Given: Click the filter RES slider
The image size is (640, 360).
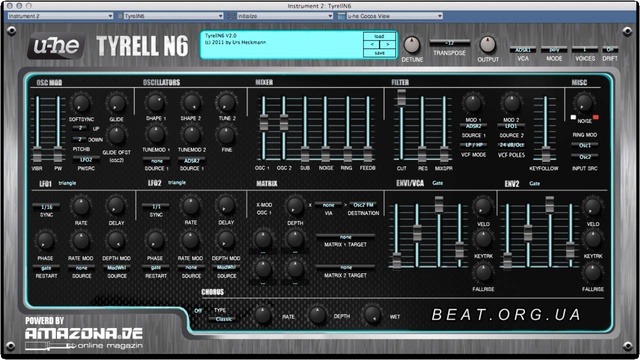Looking at the screenshot, I should pos(422,129).
